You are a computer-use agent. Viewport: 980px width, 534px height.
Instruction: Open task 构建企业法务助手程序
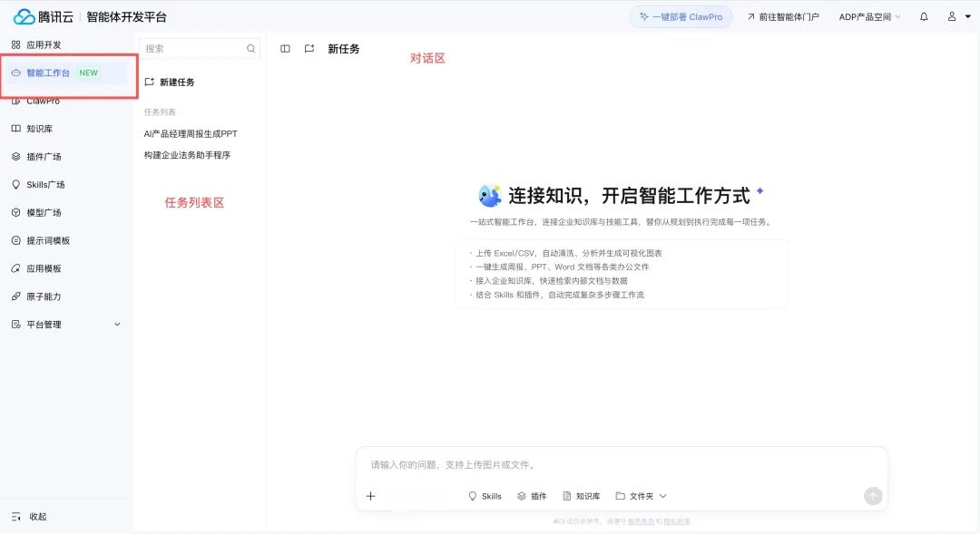tap(187, 155)
